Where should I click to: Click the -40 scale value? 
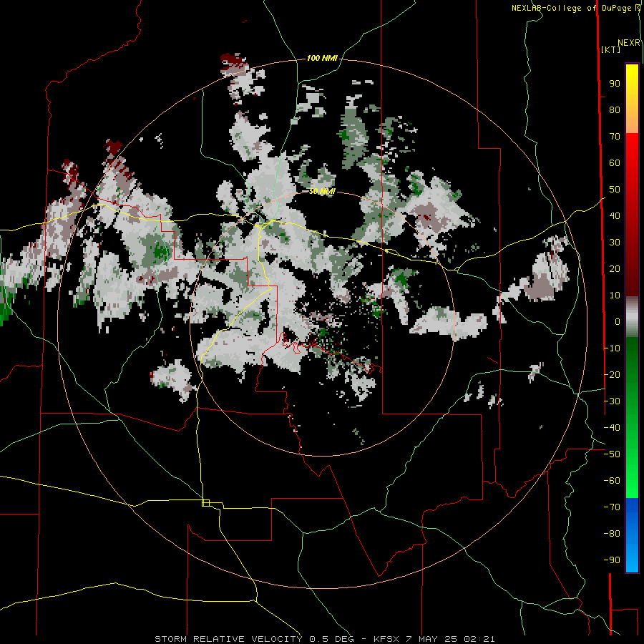(612, 428)
